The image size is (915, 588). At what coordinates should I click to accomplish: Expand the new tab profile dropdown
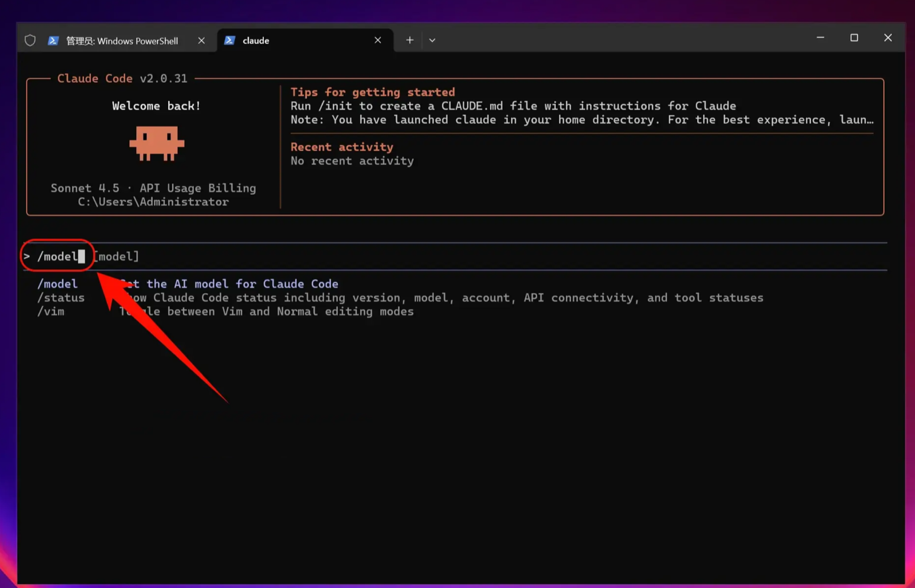tap(432, 40)
